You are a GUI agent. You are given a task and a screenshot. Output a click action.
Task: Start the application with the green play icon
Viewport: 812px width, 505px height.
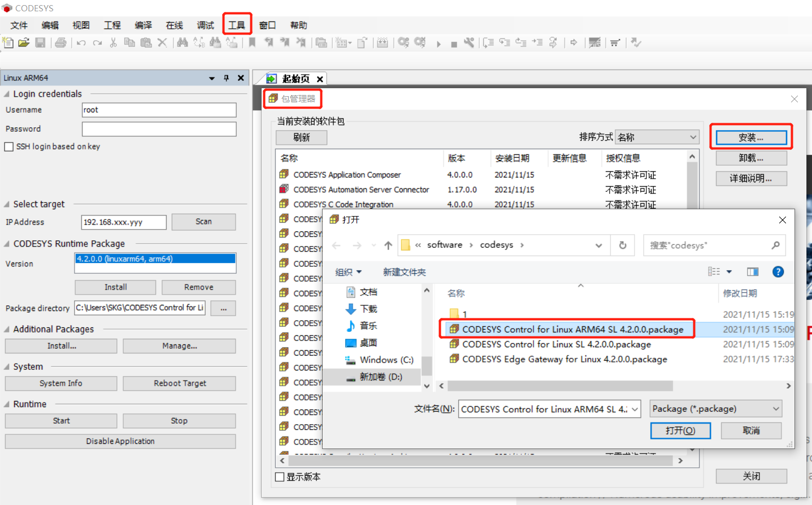438,42
